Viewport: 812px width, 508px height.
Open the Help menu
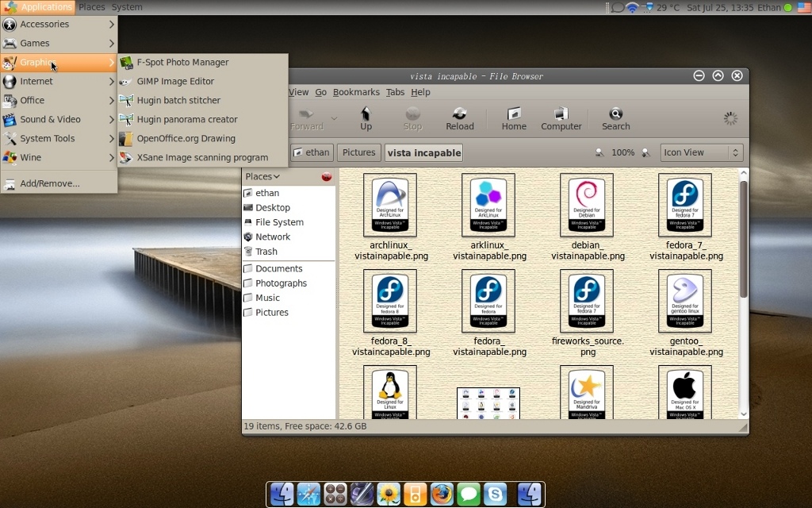(420, 92)
